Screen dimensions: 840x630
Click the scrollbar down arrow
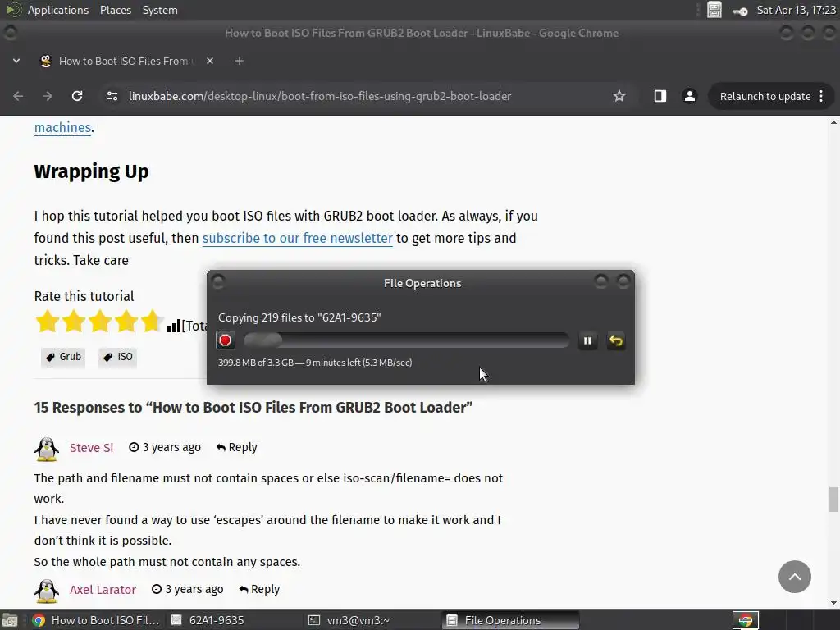(833, 603)
